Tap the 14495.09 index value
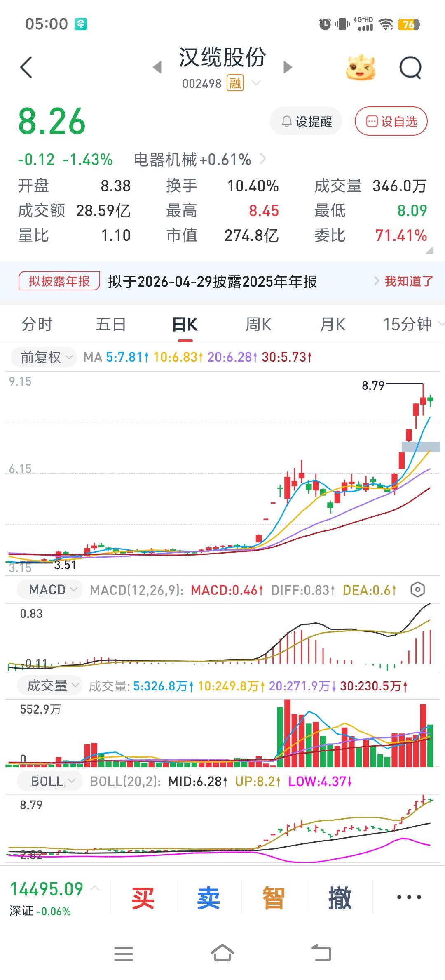This screenshot has height=980, width=445. (x=47, y=889)
